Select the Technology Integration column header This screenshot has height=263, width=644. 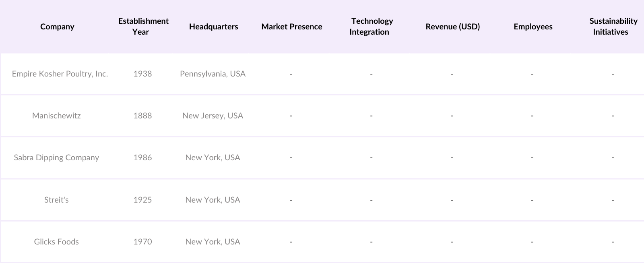tap(371, 27)
